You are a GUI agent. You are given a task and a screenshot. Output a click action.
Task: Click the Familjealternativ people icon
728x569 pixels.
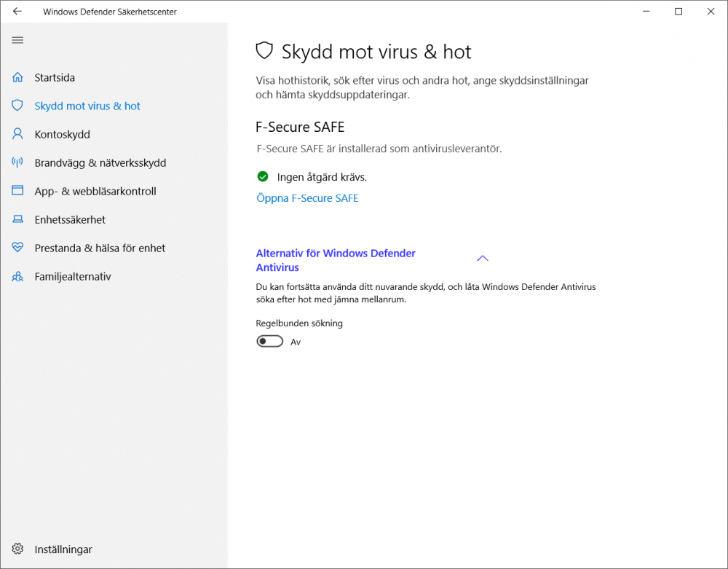point(18,277)
